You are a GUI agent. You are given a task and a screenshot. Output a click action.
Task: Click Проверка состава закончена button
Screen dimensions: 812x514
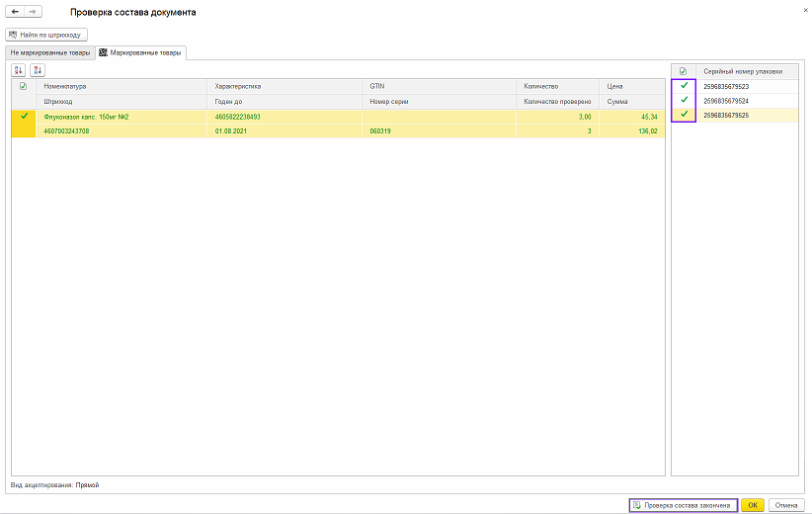click(x=683, y=504)
